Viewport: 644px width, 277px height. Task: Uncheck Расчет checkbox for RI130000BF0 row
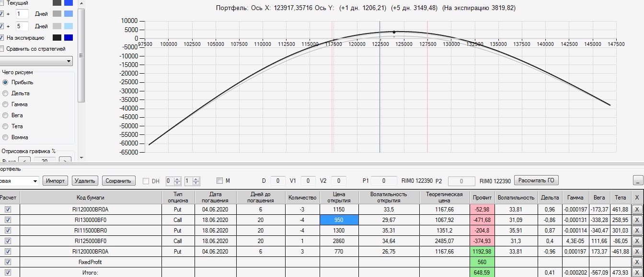8,220
